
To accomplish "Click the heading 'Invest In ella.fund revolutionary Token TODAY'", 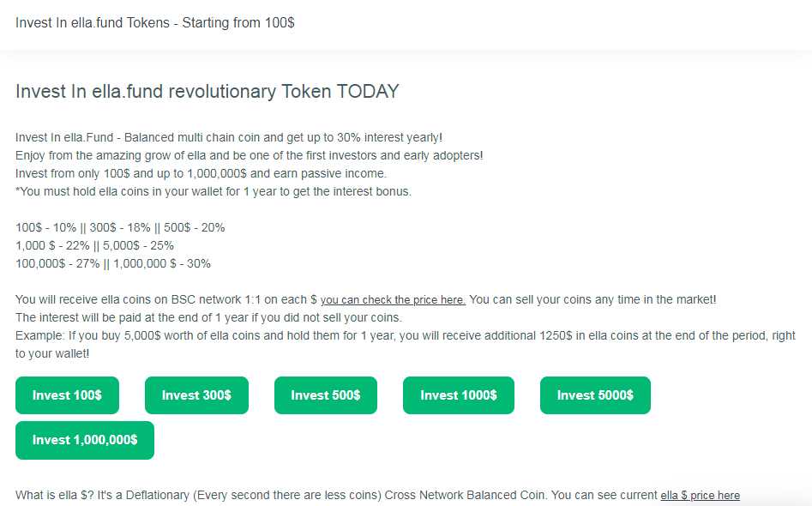I will pos(208,91).
